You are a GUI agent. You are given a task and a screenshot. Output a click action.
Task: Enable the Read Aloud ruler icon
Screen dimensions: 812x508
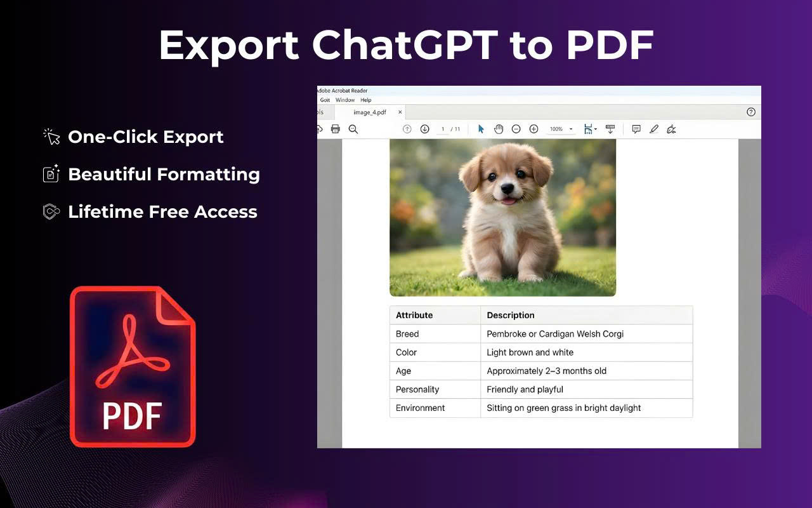click(610, 129)
